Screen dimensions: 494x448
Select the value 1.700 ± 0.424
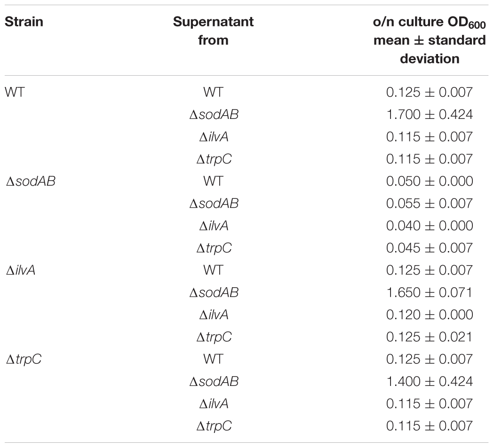(x=430, y=115)
